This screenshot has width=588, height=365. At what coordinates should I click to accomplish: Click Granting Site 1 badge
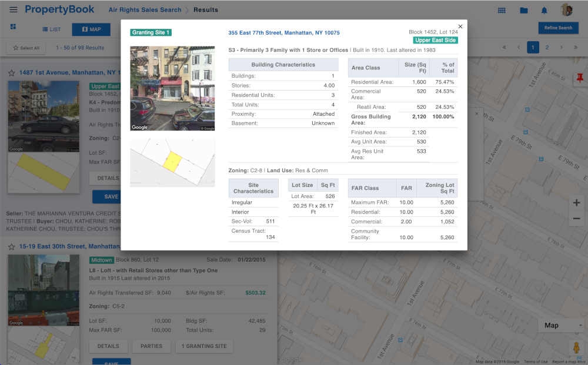pyautogui.click(x=151, y=32)
